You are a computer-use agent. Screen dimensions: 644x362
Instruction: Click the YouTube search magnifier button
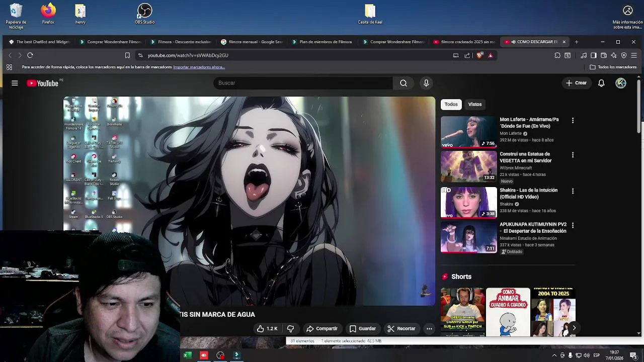click(x=404, y=83)
